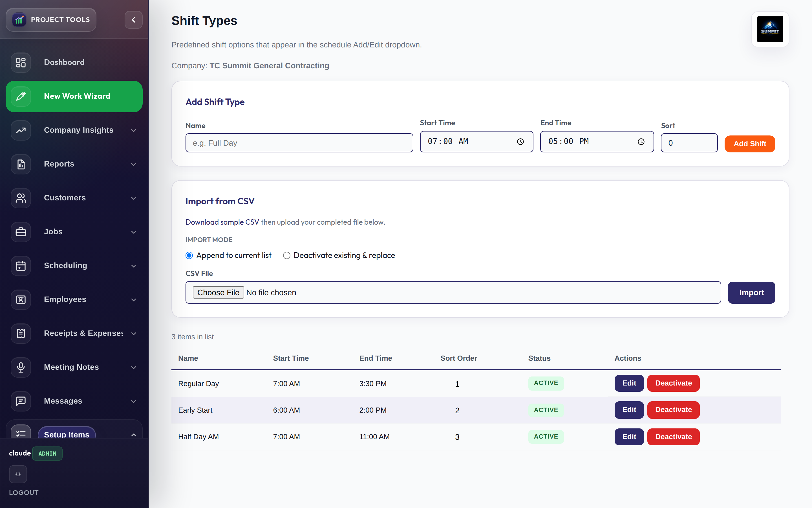The width and height of the screenshot is (812, 508).
Task: Expand the Messages menu chevron
Action: pyautogui.click(x=134, y=402)
